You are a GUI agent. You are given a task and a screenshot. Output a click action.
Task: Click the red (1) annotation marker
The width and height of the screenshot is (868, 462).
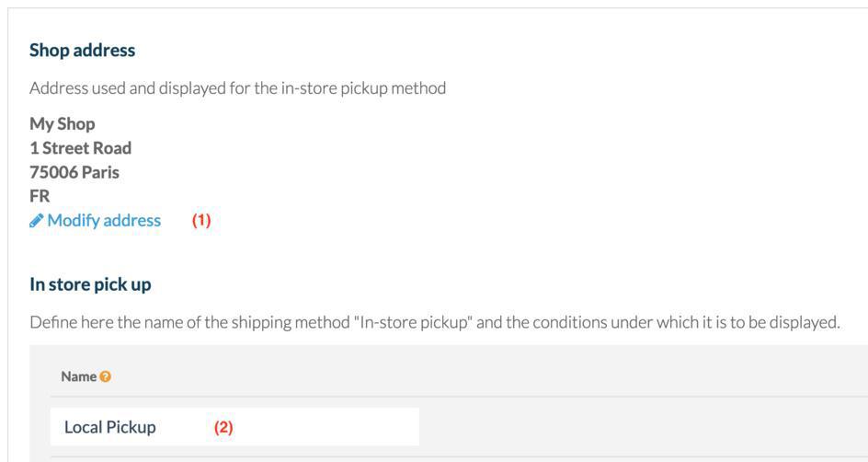coord(201,221)
